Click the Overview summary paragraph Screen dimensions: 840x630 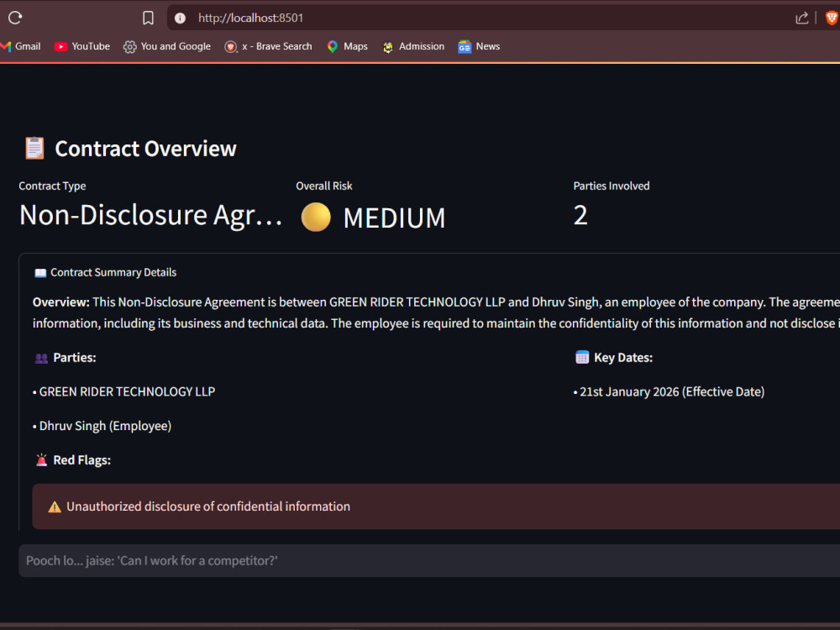pos(436,312)
